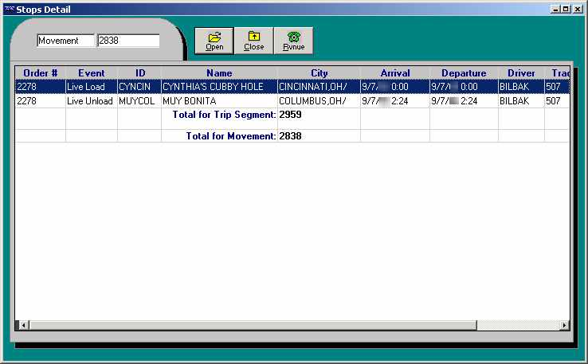Click the Open folder button
The image size is (588, 364).
click(x=214, y=41)
